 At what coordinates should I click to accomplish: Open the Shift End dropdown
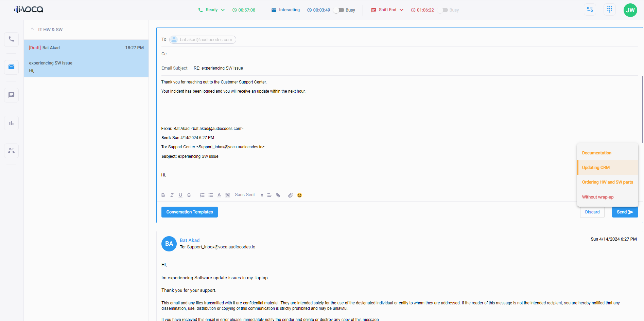click(401, 10)
